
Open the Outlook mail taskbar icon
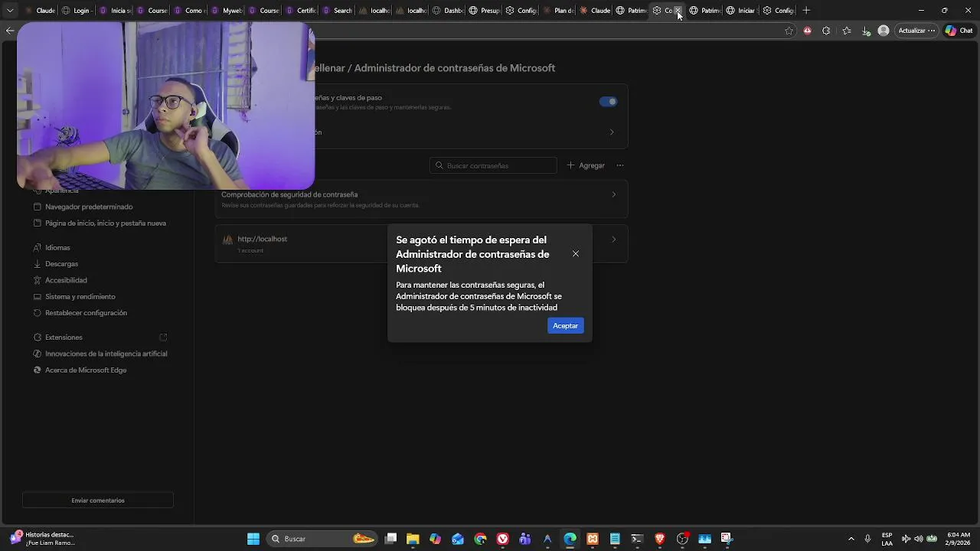click(x=458, y=539)
